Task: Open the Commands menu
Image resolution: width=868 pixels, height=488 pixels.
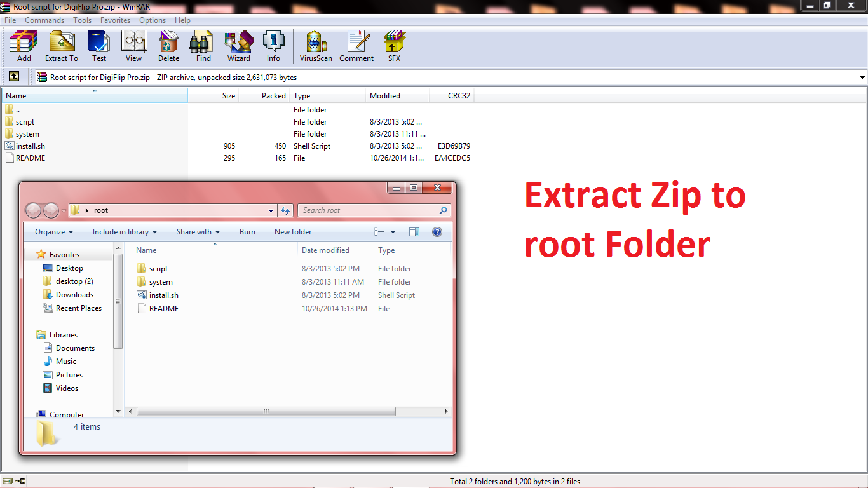Action: click(44, 20)
